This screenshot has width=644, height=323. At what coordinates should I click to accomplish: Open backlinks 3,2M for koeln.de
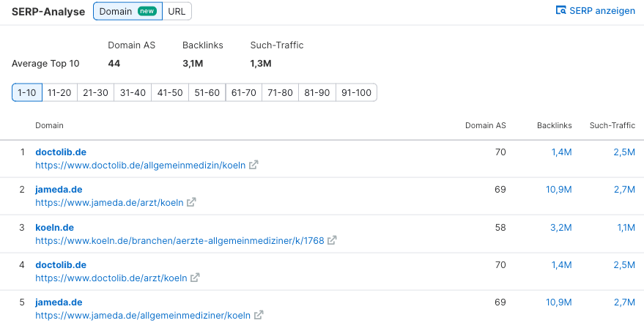(561, 227)
